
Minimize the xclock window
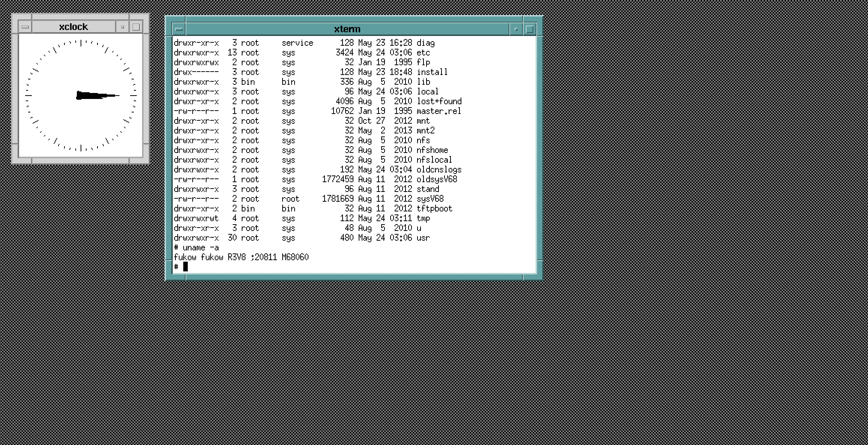pos(123,27)
